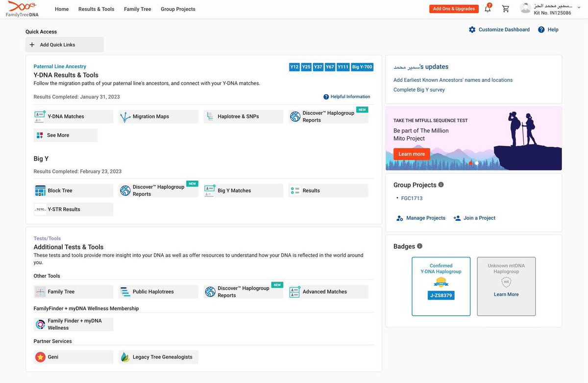Screen dimensions: 588x383
Task: Click the Family Tree tool icon
Action: tap(40, 292)
